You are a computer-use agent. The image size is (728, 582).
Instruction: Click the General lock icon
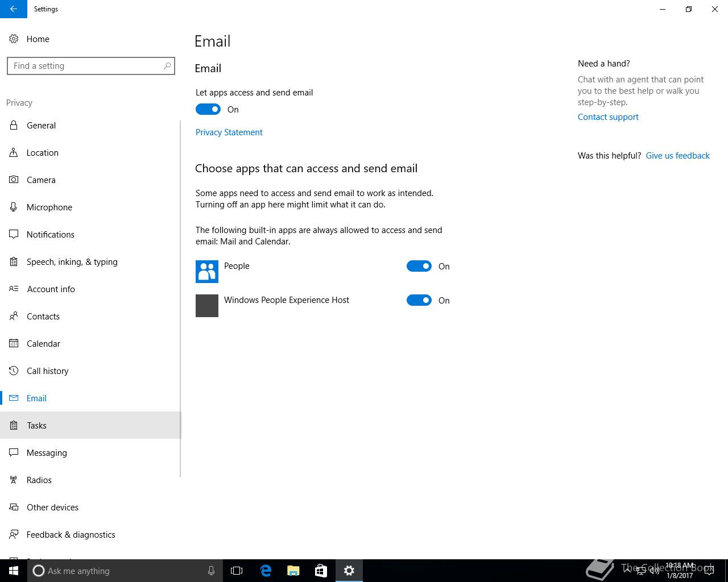point(14,126)
